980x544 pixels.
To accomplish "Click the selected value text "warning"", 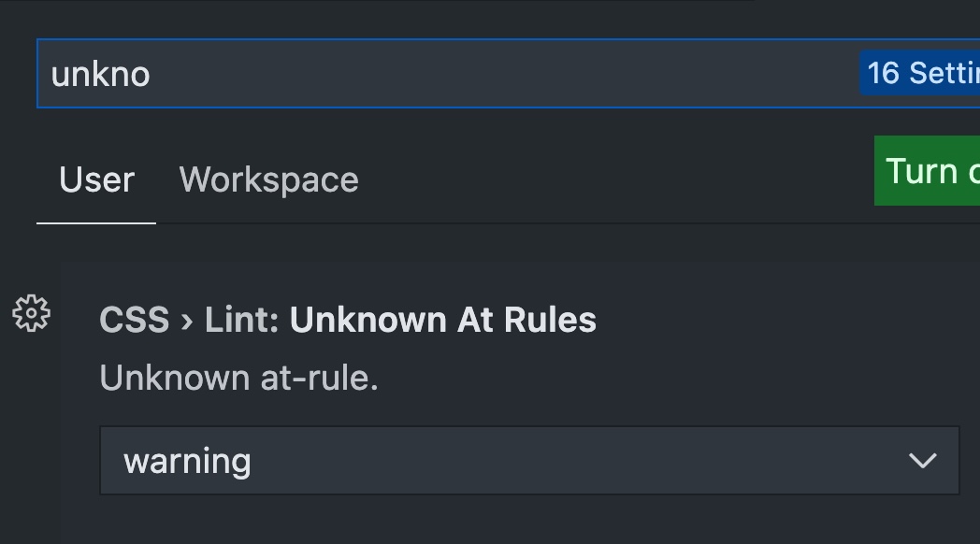I will 187,461.
